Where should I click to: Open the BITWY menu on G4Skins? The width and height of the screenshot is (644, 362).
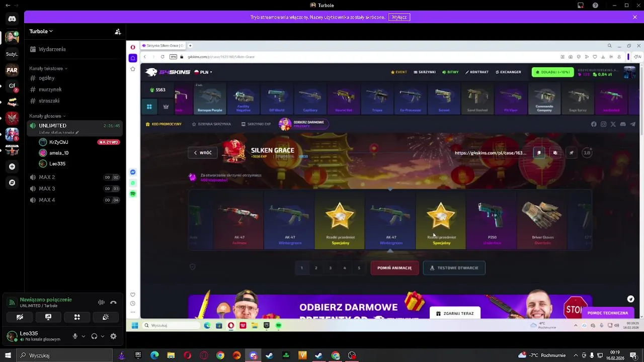pyautogui.click(x=450, y=72)
